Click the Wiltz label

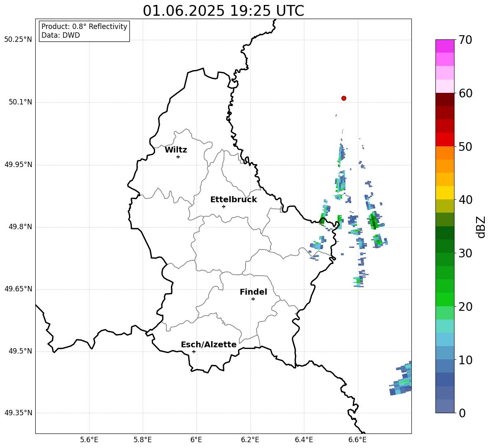[x=176, y=150]
